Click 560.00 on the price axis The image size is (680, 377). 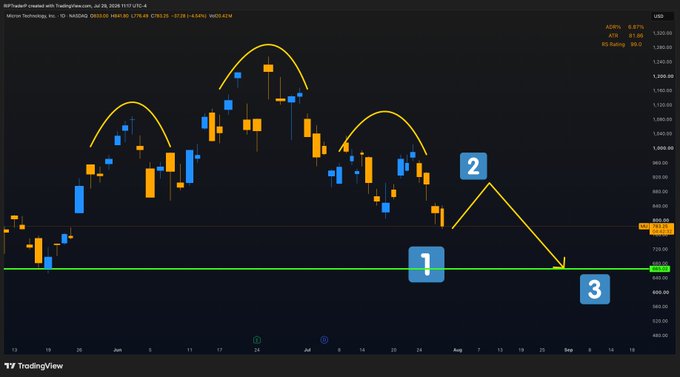tap(660, 307)
